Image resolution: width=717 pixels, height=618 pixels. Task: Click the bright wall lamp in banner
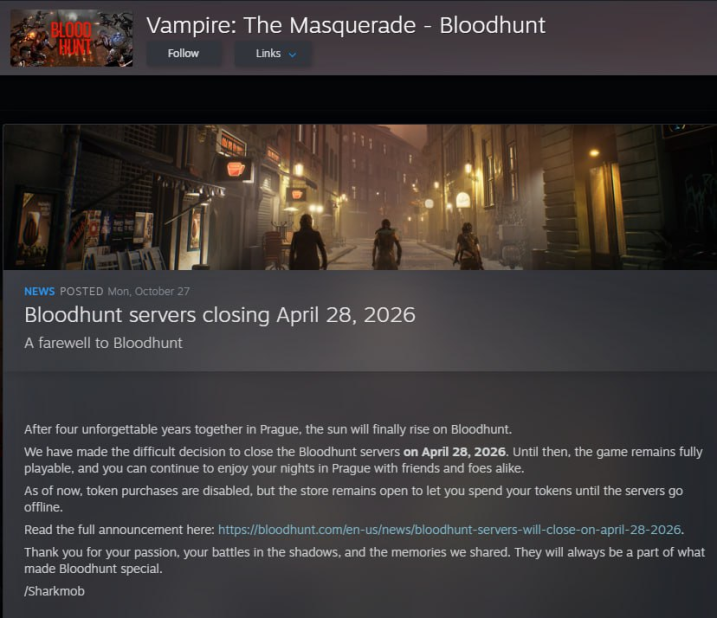(x=594, y=153)
